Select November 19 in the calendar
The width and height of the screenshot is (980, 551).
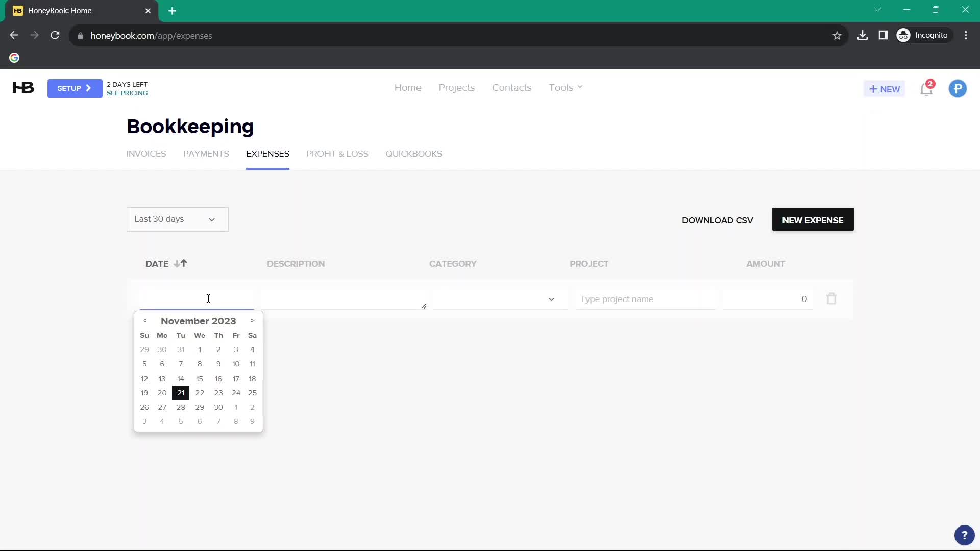pos(144,393)
